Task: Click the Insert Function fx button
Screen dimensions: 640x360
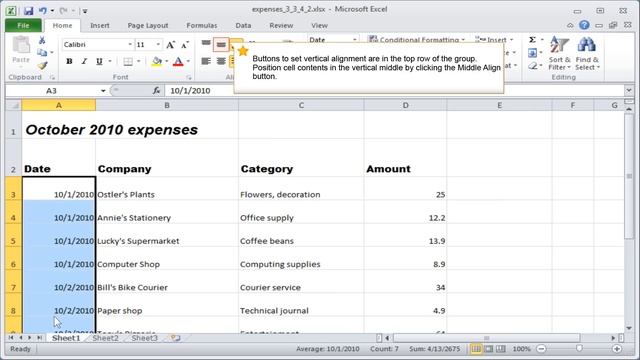Action: pos(156,91)
